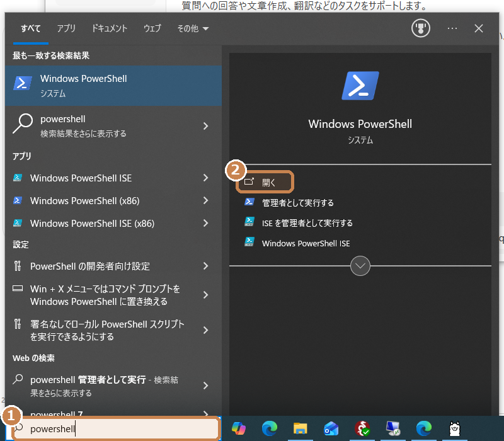The width and height of the screenshot is (504, 441).
Task: Open Outlook from the taskbar
Action: click(x=331, y=428)
